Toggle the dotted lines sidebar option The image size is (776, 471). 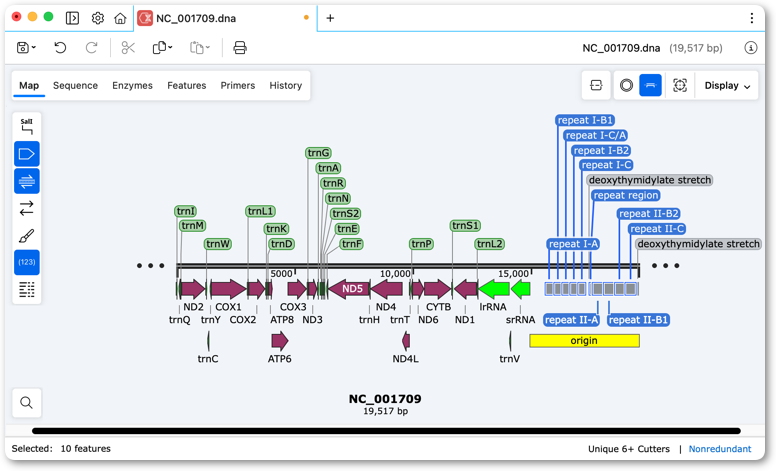[27, 289]
